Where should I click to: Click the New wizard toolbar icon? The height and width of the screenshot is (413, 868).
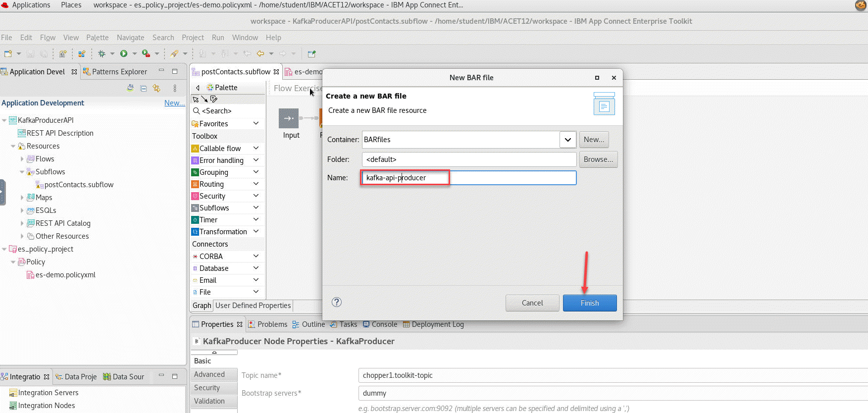(8, 53)
